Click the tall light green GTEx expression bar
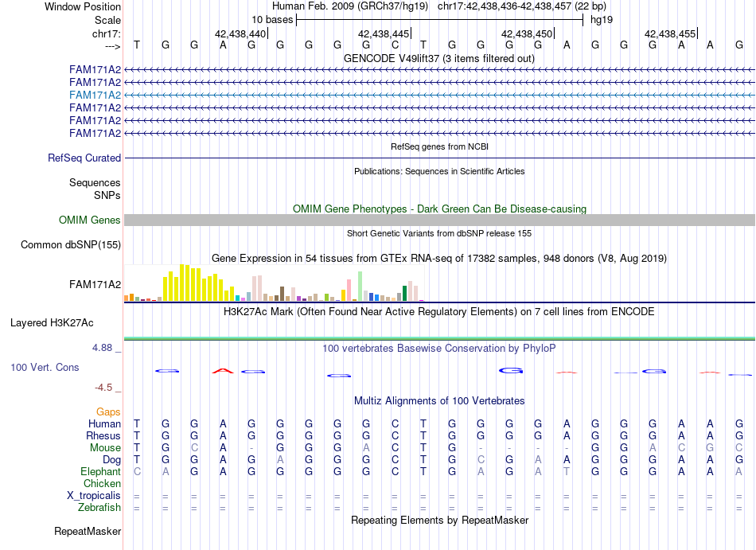Image resolution: width=756 pixels, height=550 pixels. pos(360,287)
